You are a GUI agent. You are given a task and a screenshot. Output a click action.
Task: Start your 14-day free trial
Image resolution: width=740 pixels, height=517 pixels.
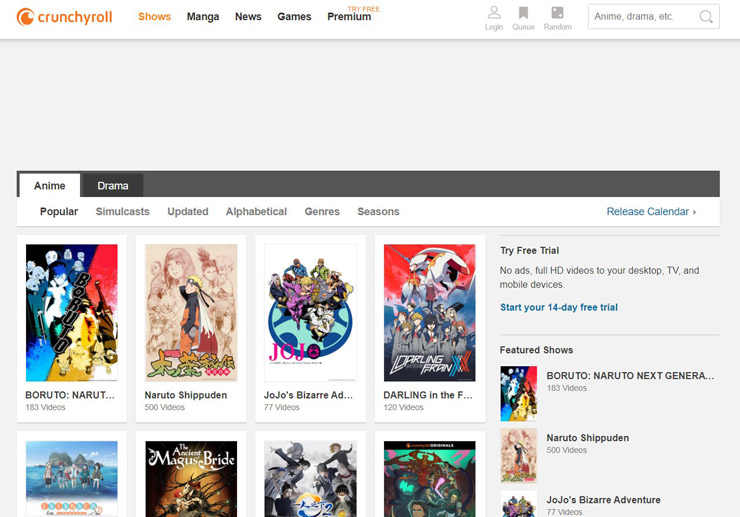coord(559,307)
